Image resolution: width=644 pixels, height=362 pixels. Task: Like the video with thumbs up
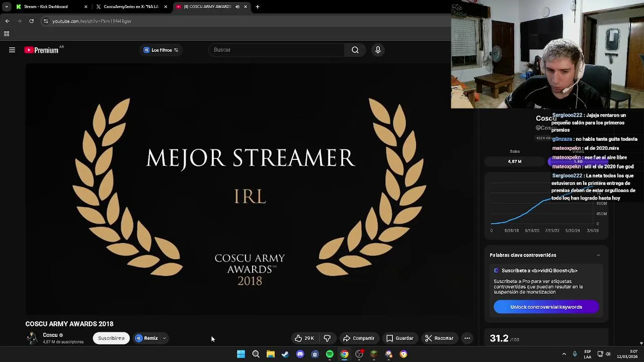[x=304, y=338]
